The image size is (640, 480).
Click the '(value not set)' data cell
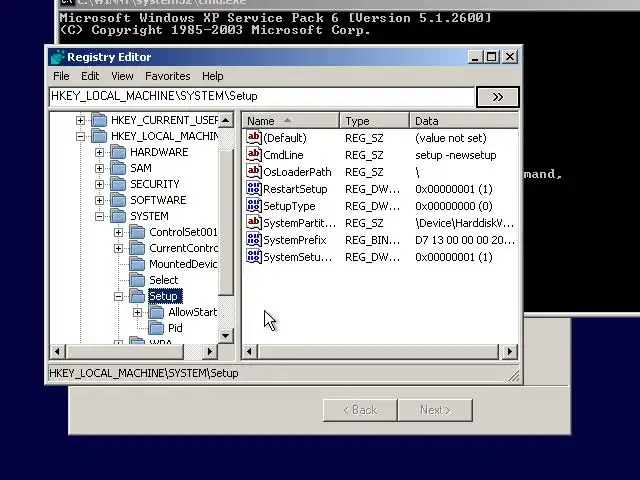pyautogui.click(x=451, y=138)
